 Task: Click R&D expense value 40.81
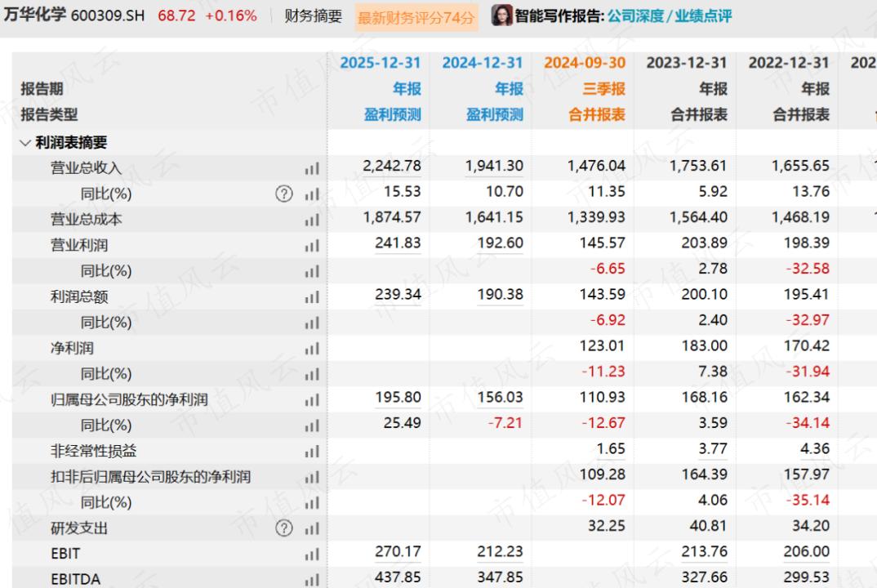click(709, 527)
